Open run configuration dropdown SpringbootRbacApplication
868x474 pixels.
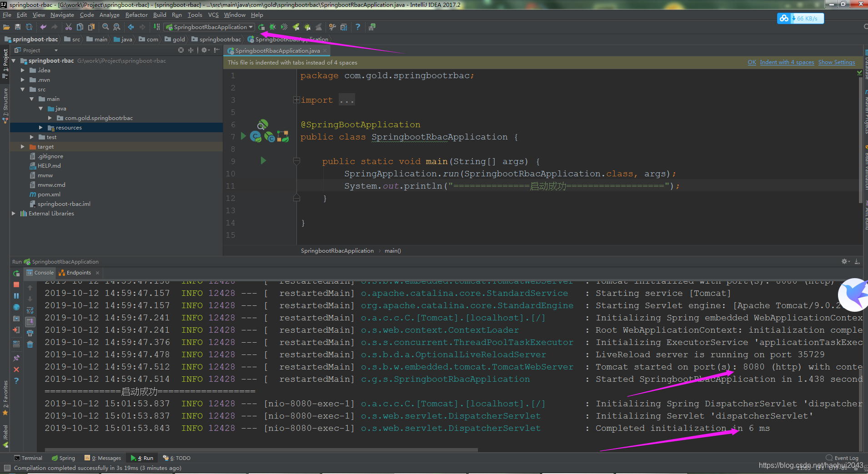point(210,27)
